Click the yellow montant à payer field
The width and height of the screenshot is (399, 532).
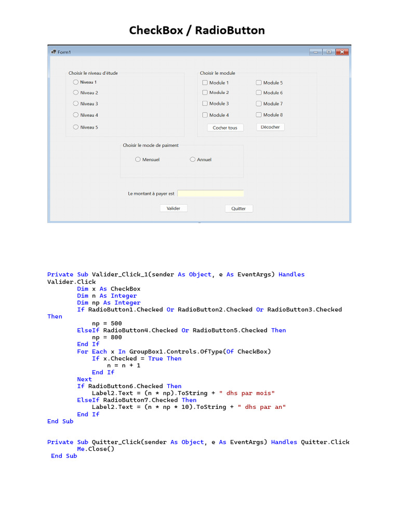coord(210,193)
